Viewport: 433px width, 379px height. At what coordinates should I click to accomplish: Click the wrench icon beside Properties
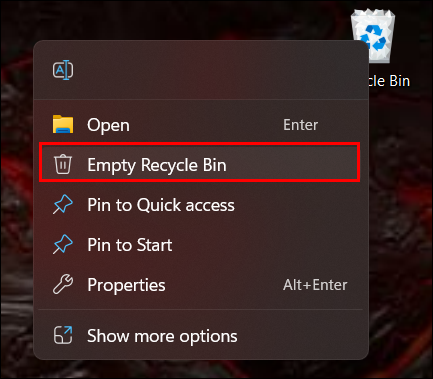pyautogui.click(x=63, y=284)
